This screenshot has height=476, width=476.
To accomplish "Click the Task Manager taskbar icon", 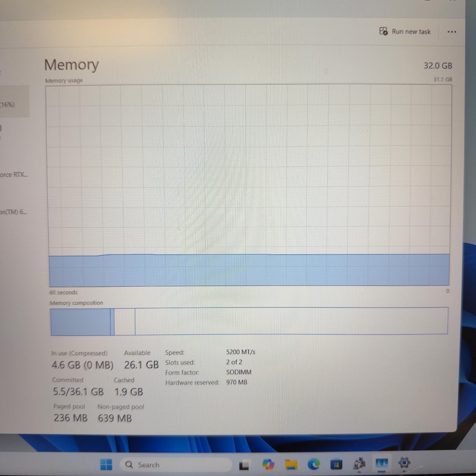I will (382, 463).
